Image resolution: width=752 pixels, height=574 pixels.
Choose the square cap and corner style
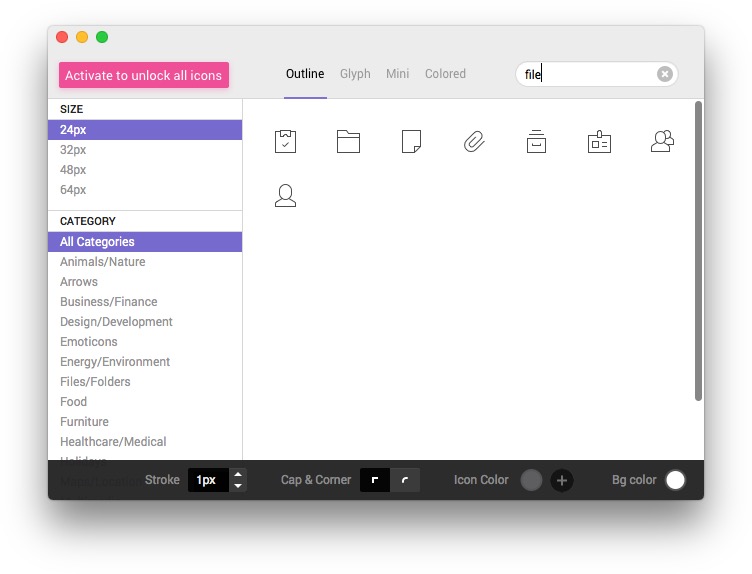click(x=375, y=480)
